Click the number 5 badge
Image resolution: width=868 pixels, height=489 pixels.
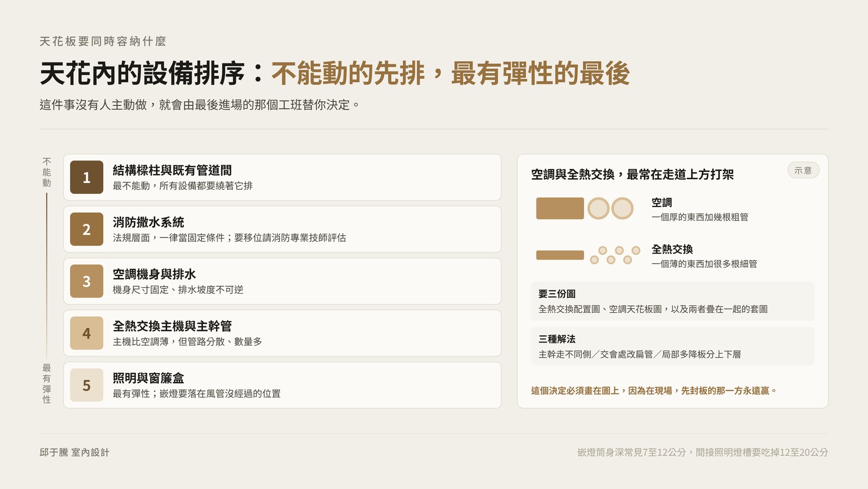(87, 385)
